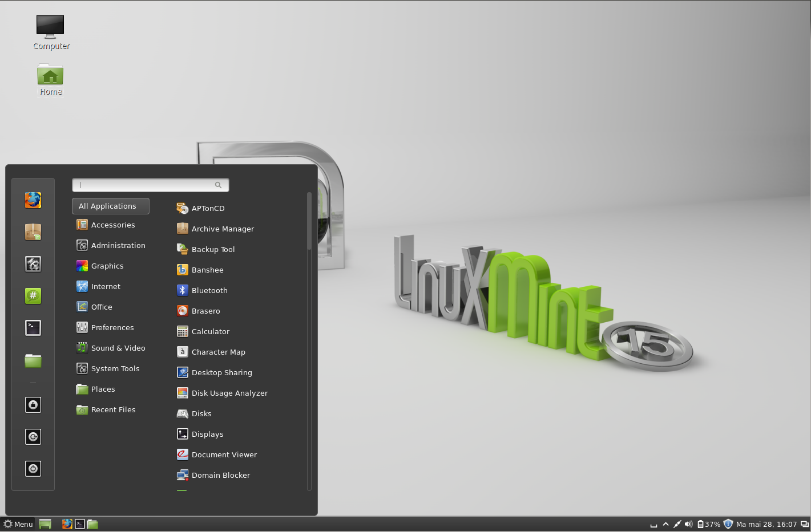The image size is (811, 532).
Task: Launch Firefox from the menu favorites sidebar
Action: [33, 200]
